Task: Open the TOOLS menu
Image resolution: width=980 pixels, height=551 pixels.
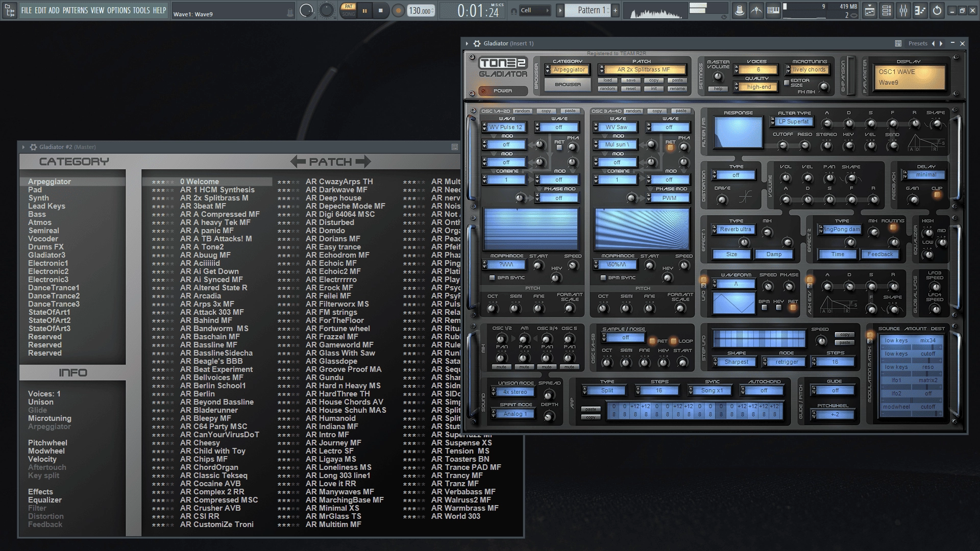Action: (141, 10)
